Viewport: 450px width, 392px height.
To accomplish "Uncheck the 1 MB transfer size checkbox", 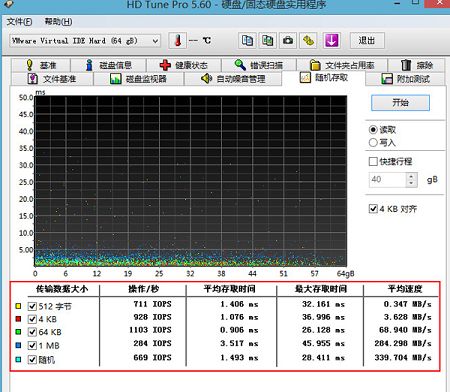I will [32, 346].
